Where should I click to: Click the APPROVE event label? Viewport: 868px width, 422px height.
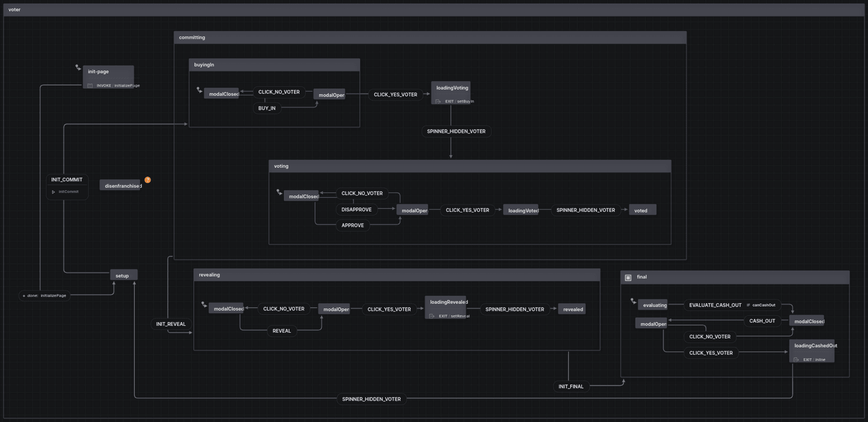coord(353,225)
